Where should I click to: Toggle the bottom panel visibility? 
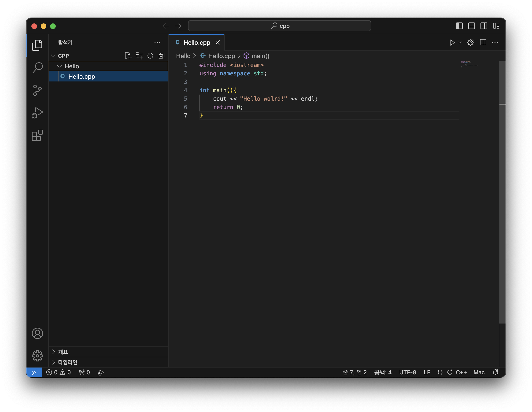471,26
